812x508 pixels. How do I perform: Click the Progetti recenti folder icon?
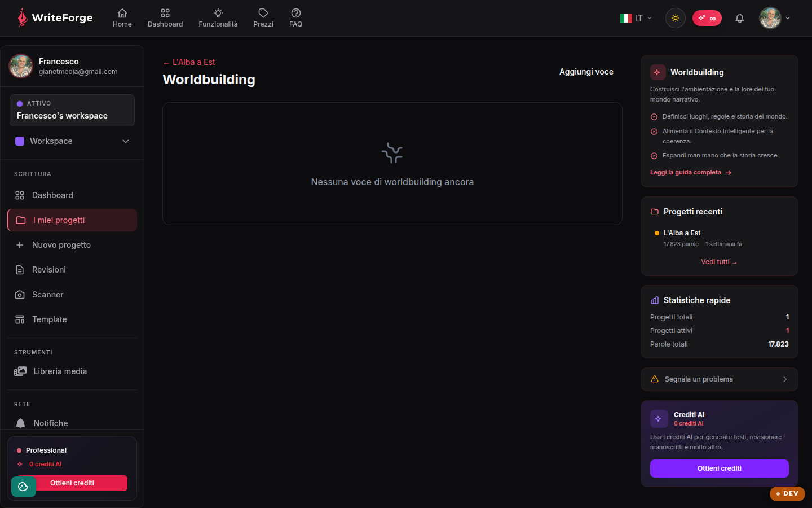tap(655, 212)
